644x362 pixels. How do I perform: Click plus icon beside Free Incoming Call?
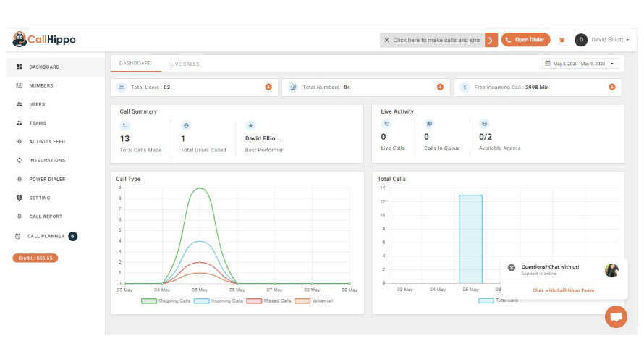(x=611, y=87)
